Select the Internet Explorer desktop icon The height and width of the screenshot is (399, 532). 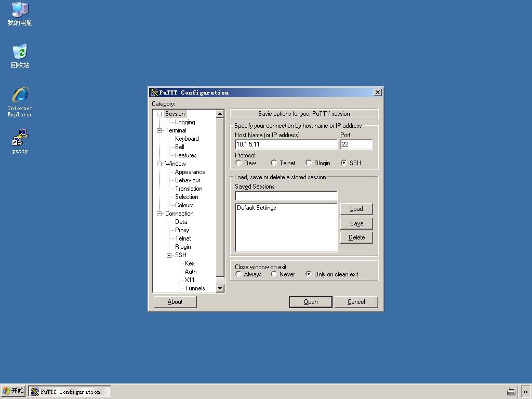(20, 95)
